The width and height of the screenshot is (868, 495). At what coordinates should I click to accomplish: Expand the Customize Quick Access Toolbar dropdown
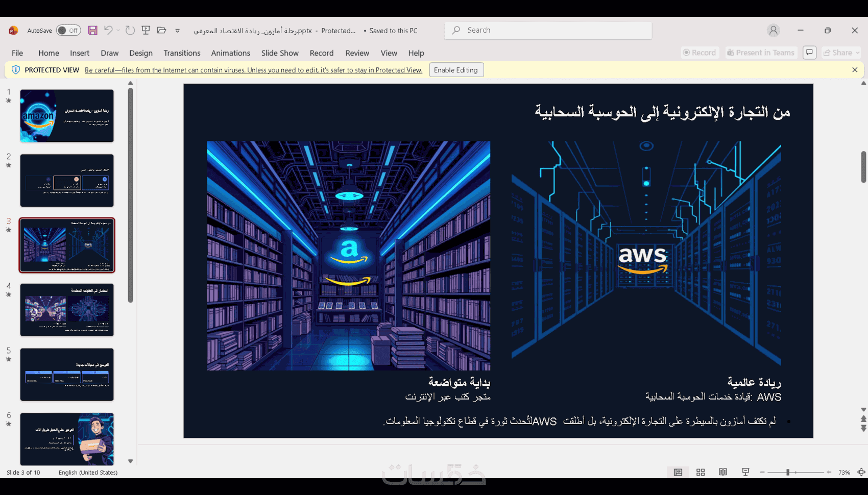coord(178,31)
